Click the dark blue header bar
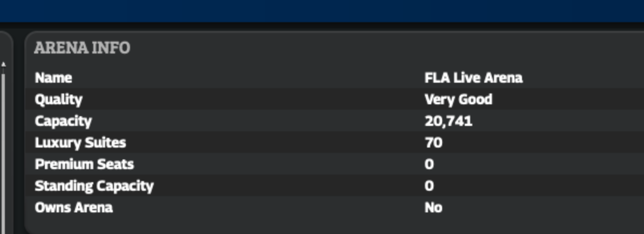The height and width of the screenshot is (234, 644). point(322,11)
